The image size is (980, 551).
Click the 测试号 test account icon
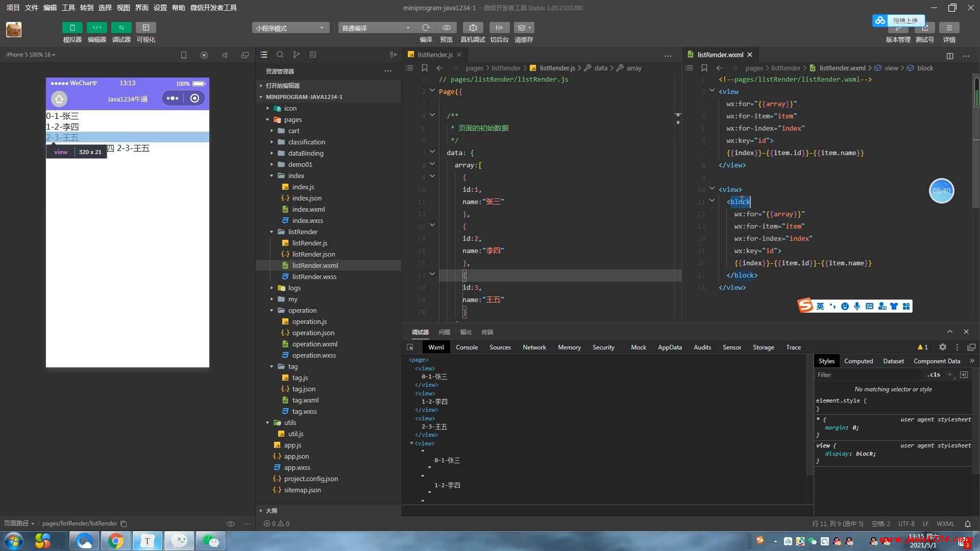coord(924,28)
